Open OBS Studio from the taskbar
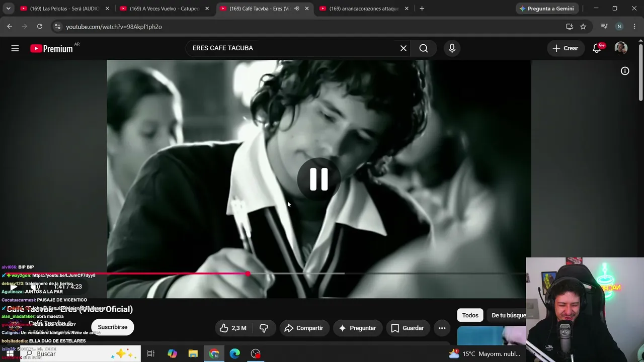644x362 pixels. point(256,354)
